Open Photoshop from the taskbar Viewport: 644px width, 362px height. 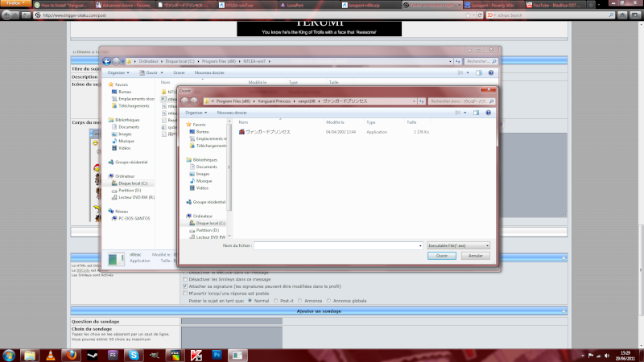pos(217,355)
